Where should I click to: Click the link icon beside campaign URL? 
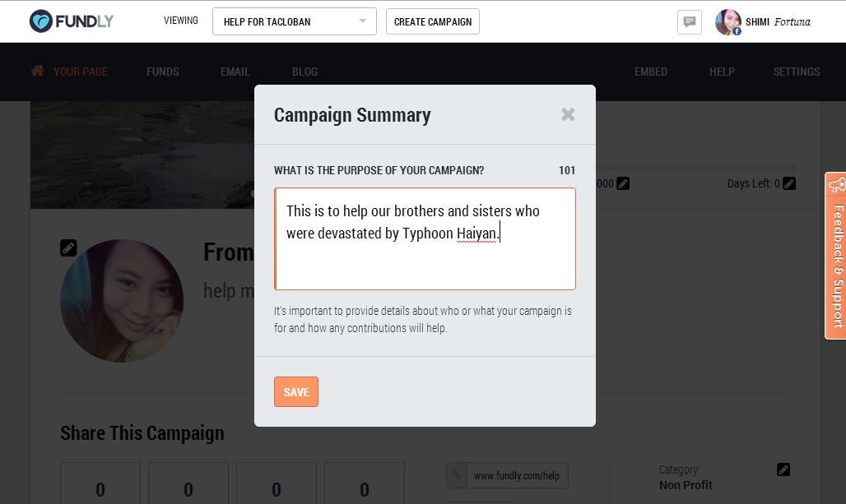(x=457, y=475)
